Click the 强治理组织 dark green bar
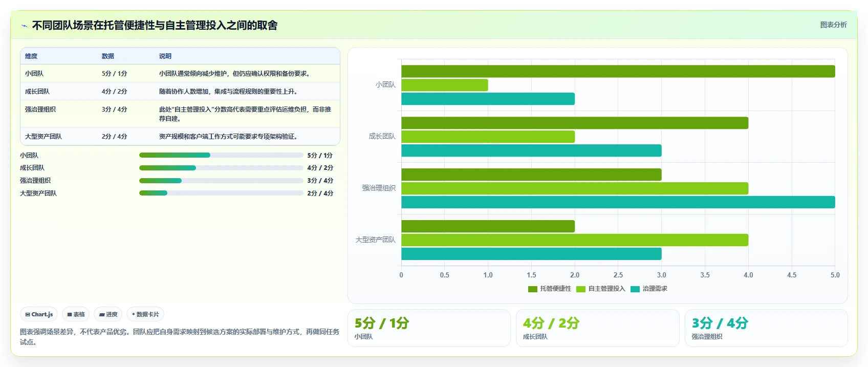Image resolution: width=868 pixels, height=367 pixels. [531, 175]
